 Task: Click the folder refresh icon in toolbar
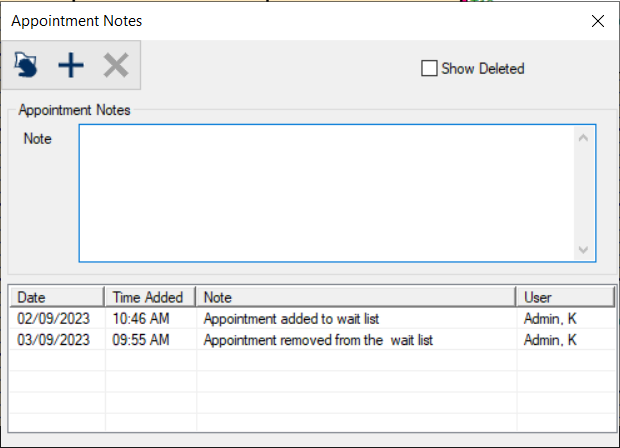26,65
